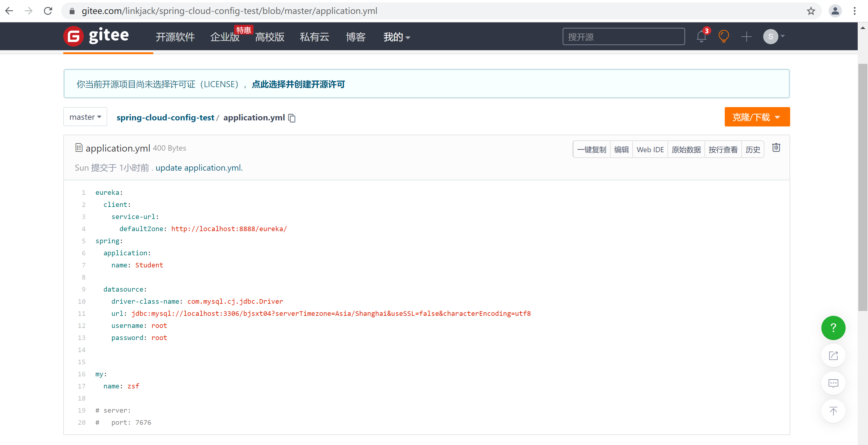Open the green help question-mark button

[x=833, y=328]
